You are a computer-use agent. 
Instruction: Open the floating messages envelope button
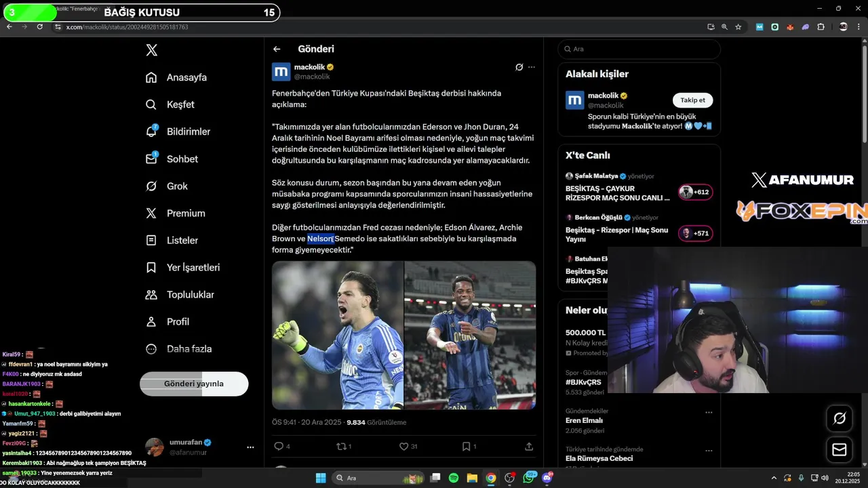(839, 449)
